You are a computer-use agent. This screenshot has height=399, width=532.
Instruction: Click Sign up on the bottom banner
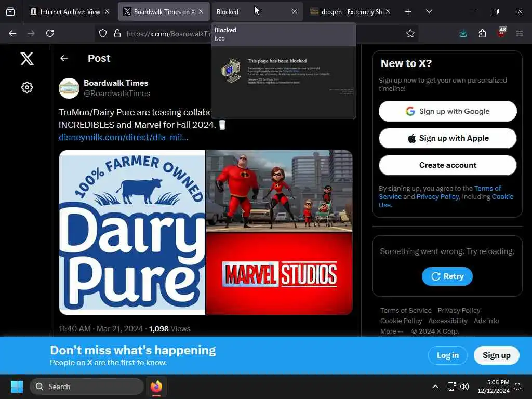(x=496, y=355)
